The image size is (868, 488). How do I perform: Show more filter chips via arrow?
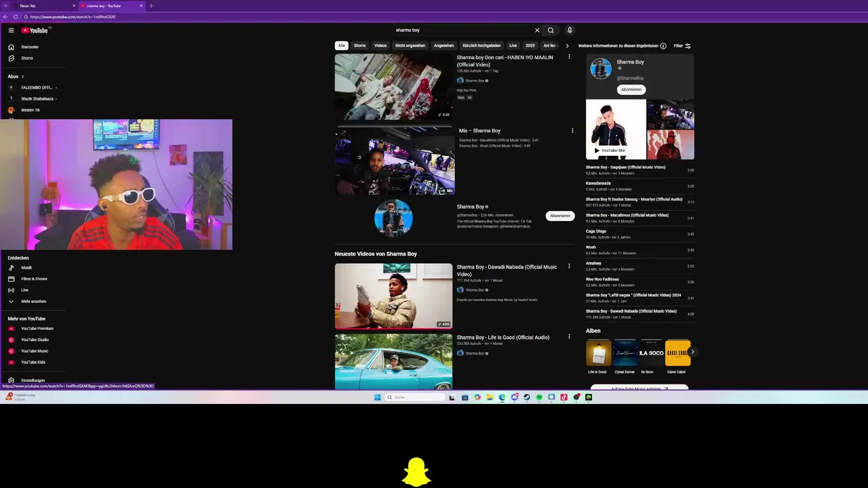(x=567, y=45)
